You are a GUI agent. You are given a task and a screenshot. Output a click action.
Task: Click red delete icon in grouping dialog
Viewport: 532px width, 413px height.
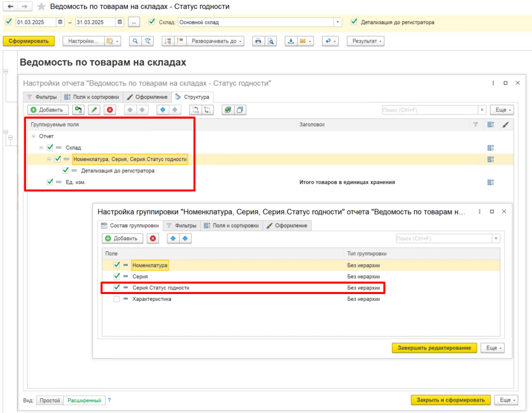point(153,238)
